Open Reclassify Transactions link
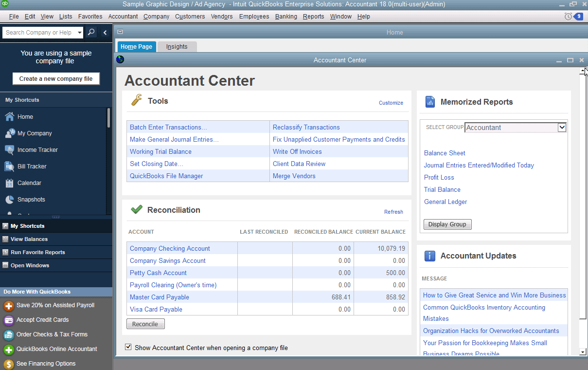Viewport: 588px width, 370px height. (306, 128)
